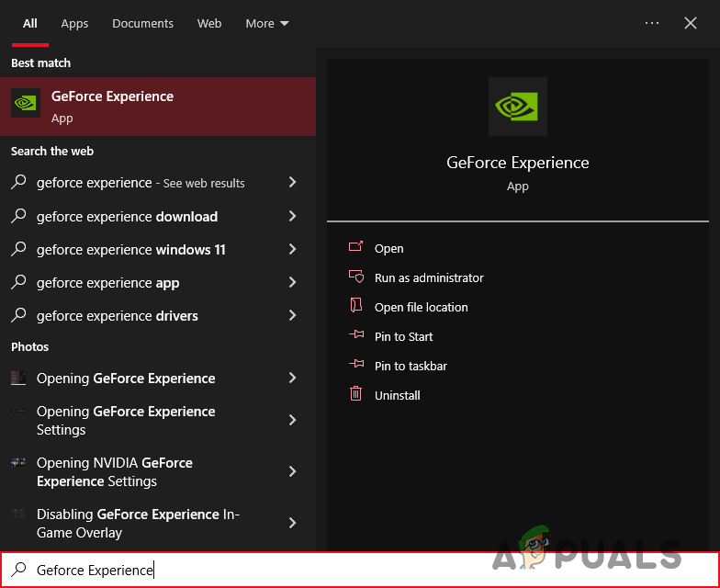Choose Uninstall for GeForce Experience
This screenshot has height=588, width=720.
point(397,395)
